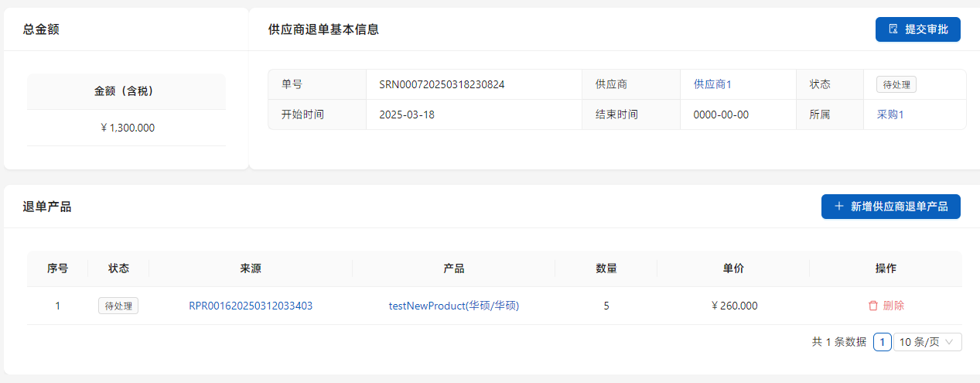Click the 产品 column header

(453, 268)
